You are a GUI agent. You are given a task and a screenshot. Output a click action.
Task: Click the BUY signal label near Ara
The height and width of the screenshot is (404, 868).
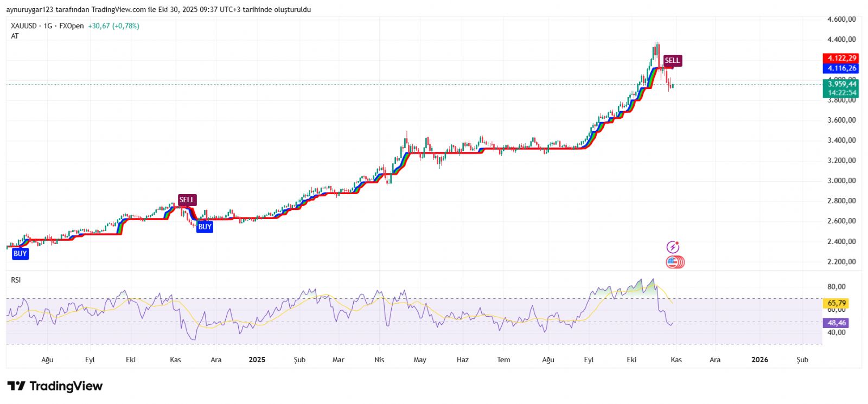[x=205, y=227]
